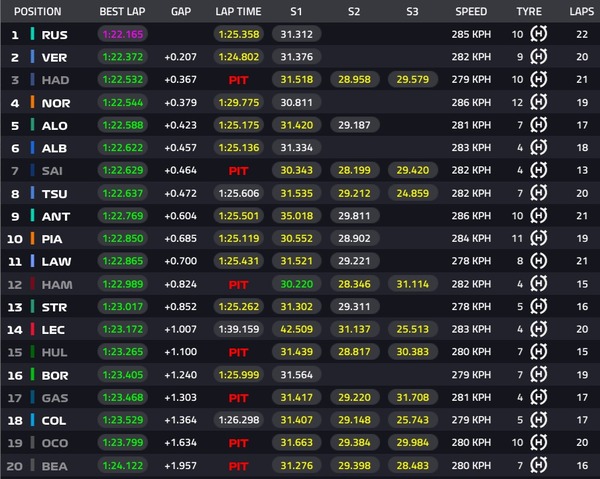Click the tyre icon in LEC's row
Viewport: 600px width, 479px height.
pos(540,329)
